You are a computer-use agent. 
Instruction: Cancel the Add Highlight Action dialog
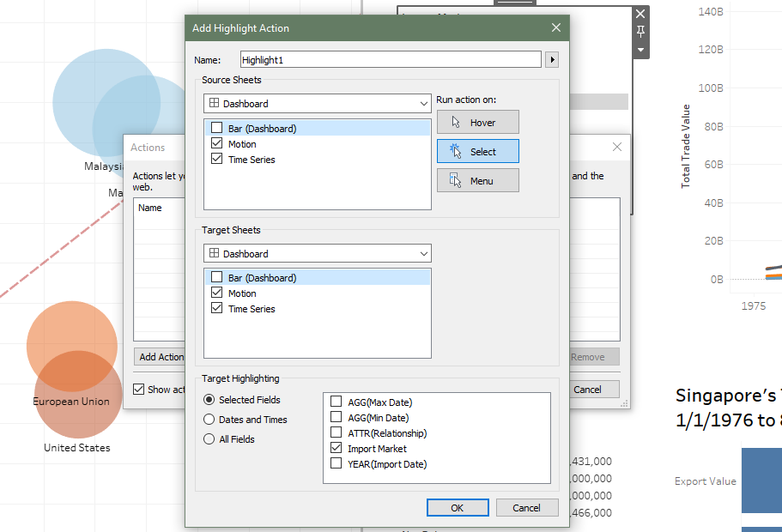point(526,508)
